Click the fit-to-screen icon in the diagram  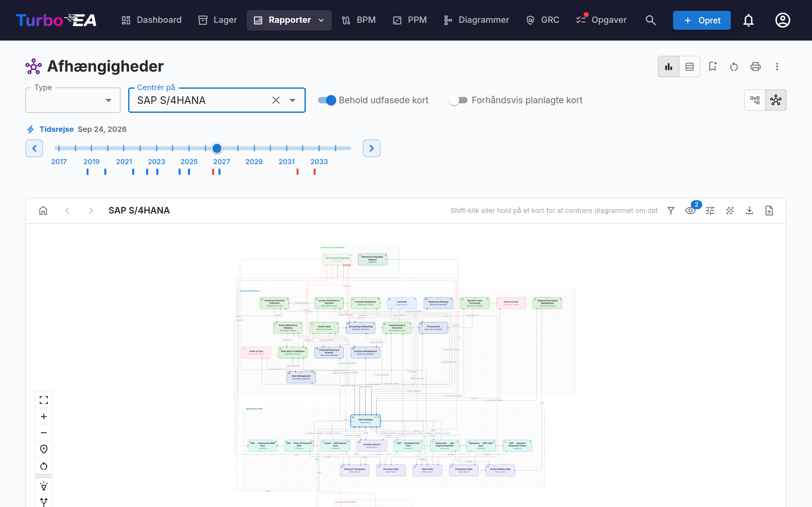(44, 400)
